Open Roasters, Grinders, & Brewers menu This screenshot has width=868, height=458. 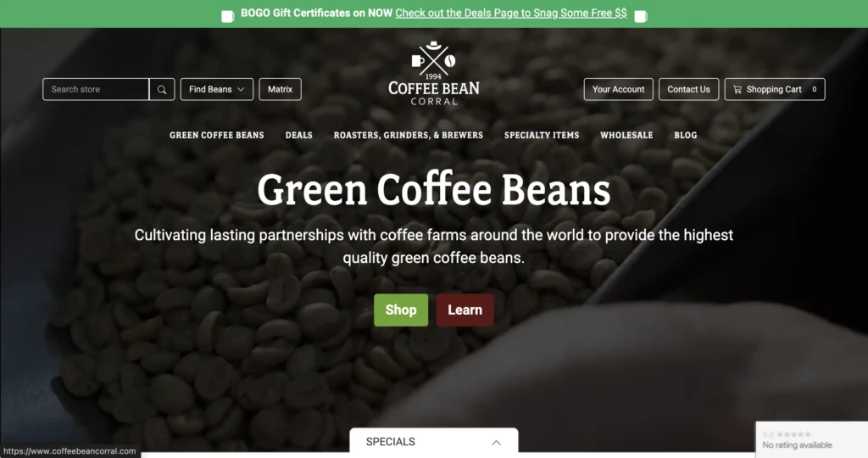point(409,135)
